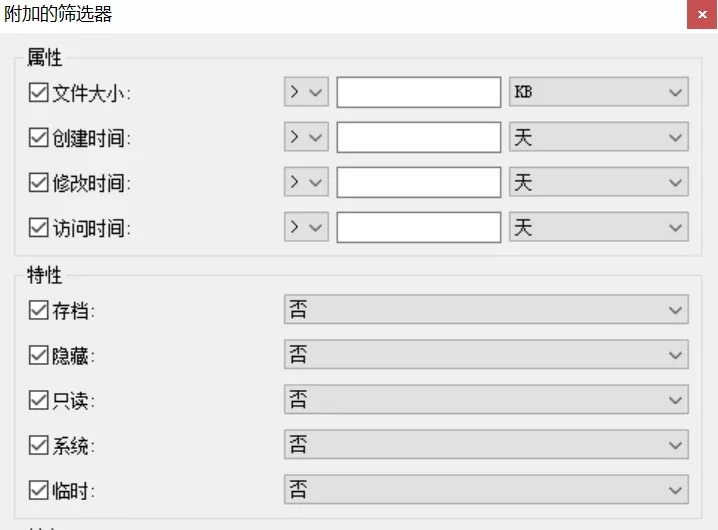Image resolution: width=718 pixels, height=530 pixels.
Task: Click the 文件大小 value input field
Action: [x=419, y=92]
